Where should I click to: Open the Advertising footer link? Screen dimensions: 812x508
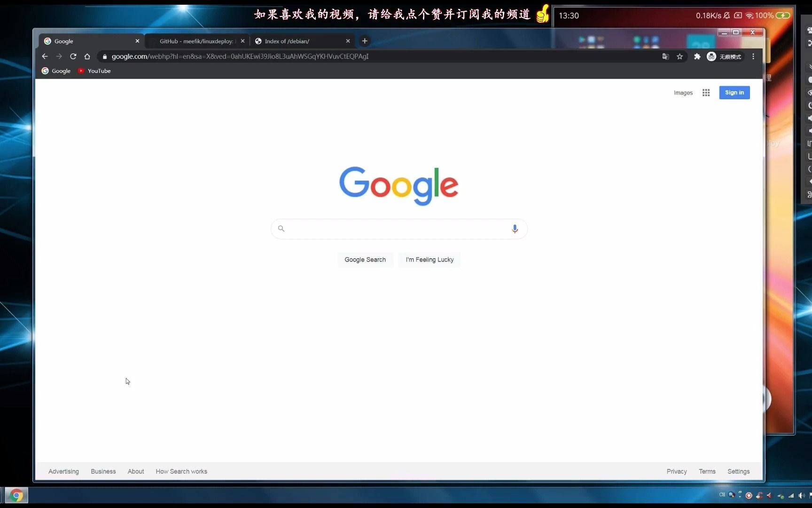pos(63,471)
